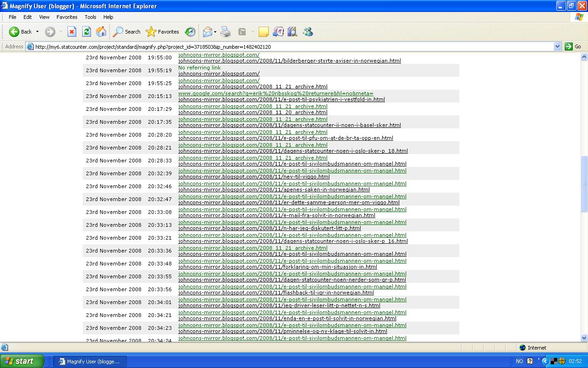Click the Send to OneNote icon
The width and height of the screenshot is (588, 368).
coord(278,32)
